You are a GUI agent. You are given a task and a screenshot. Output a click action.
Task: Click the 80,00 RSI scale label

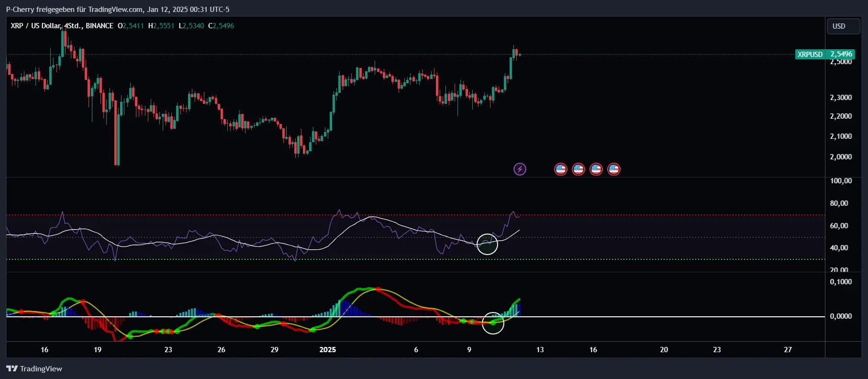pyautogui.click(x=839, y=203)
